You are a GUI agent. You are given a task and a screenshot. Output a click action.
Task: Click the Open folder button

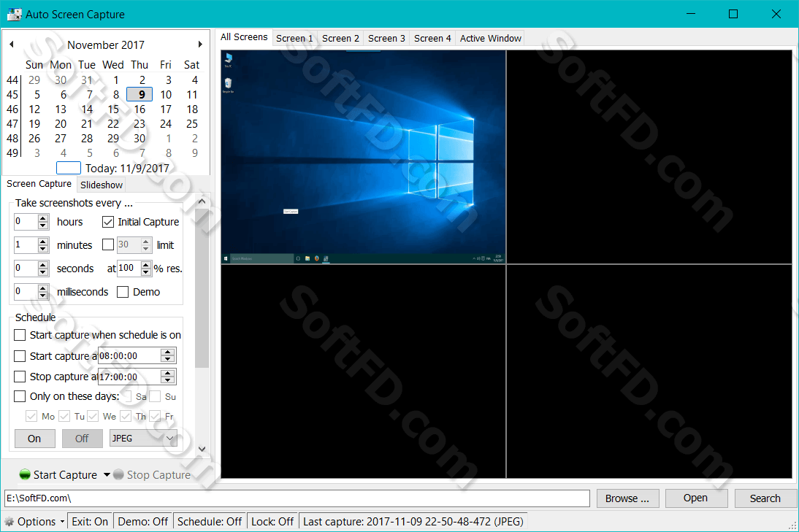[x=695, y=498]
